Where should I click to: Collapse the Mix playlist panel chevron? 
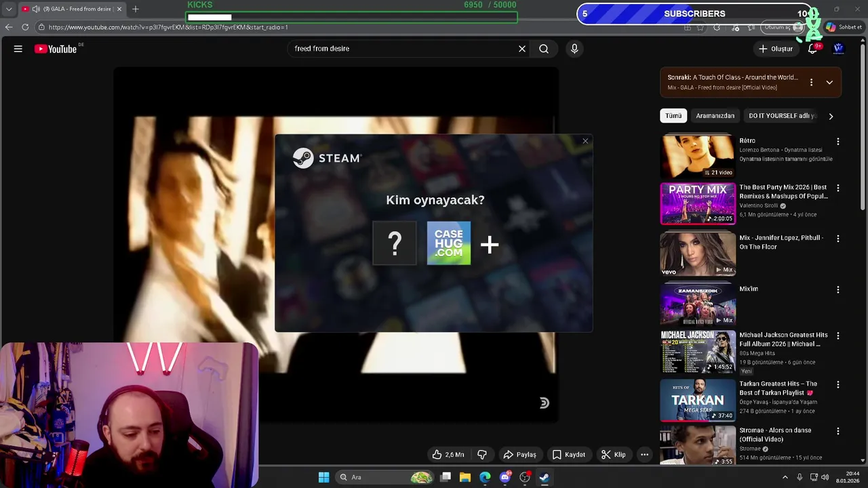coord(829,82)
